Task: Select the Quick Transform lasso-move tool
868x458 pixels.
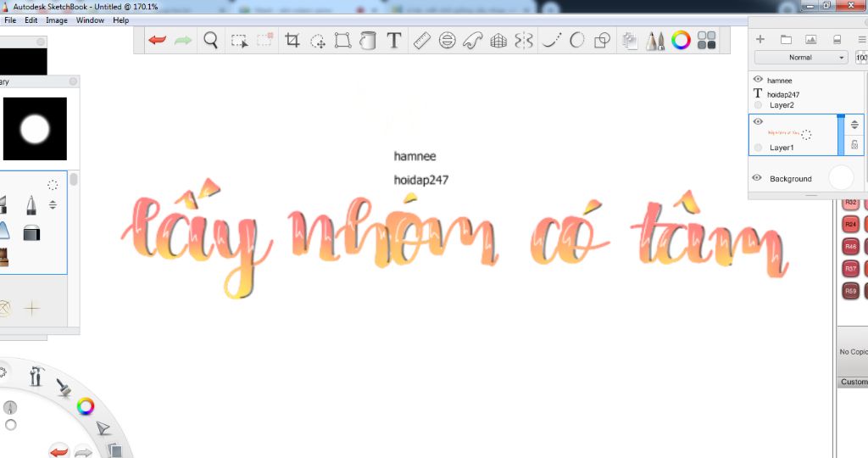Action: tap(318, 41)
